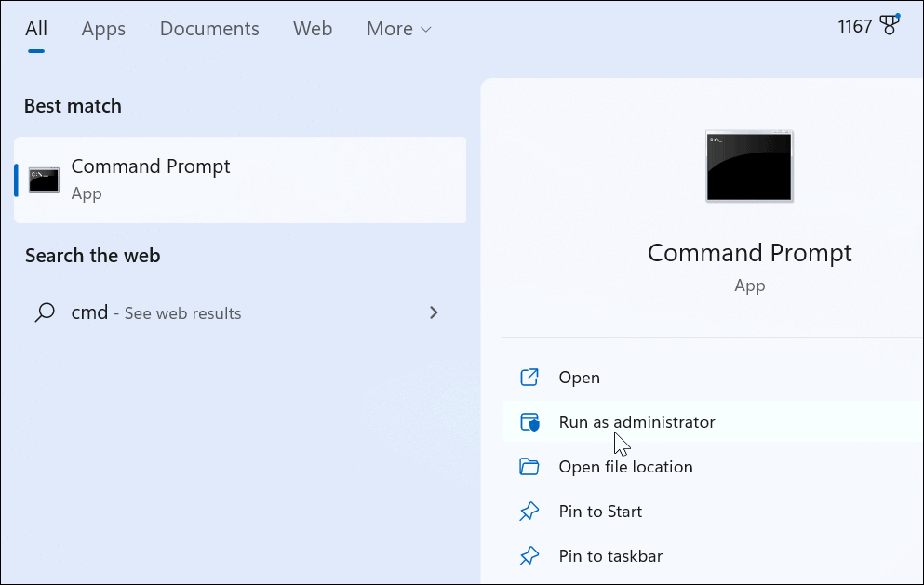Click the Command Prompt icon in Best match
The image size is (924, 585).
(43, 179)
